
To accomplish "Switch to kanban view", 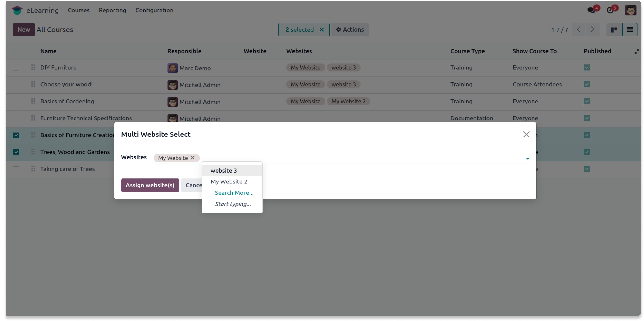I will pos(614,30).
